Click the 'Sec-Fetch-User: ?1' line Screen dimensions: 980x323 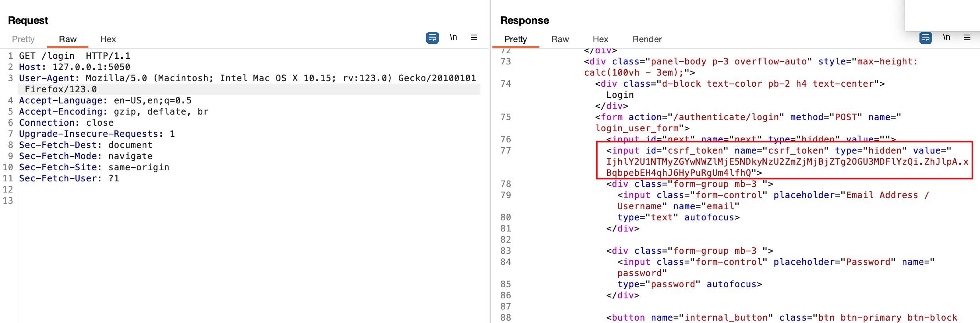point(69,179)
